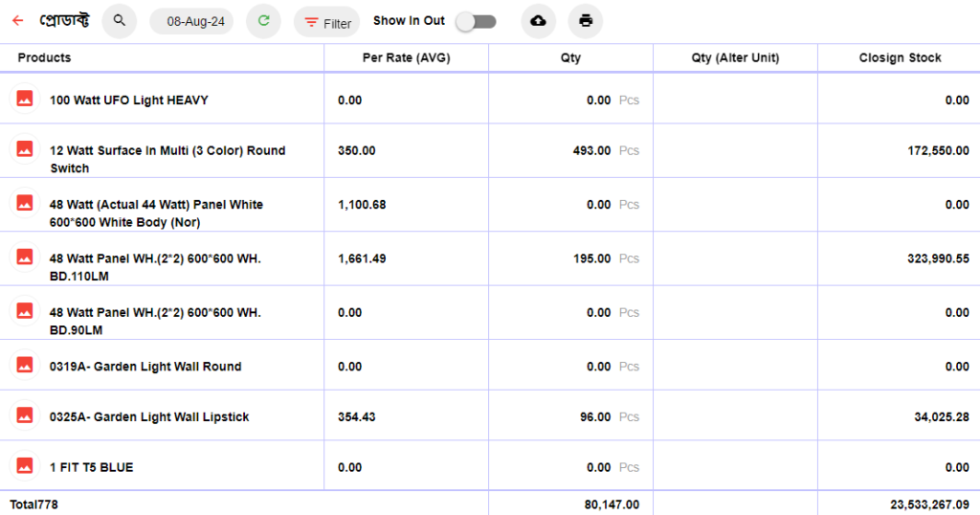Open image icon for 12 Watt Surface Round Switch

coord(24,148)
